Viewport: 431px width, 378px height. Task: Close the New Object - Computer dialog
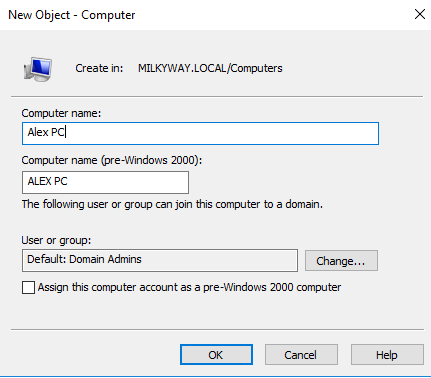click(x=420, y=14)
